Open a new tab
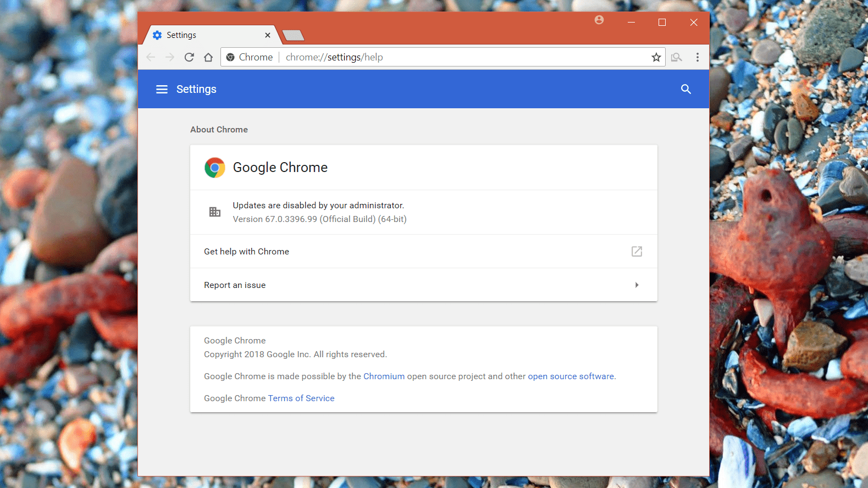Viewport: 868px width, 488px height. [293, 36]
